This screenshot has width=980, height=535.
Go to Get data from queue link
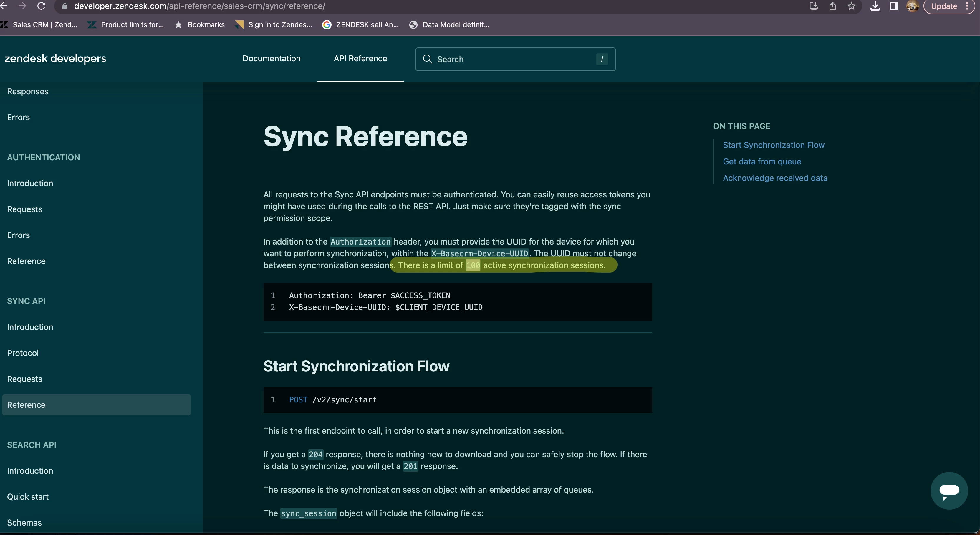point(762,161)
